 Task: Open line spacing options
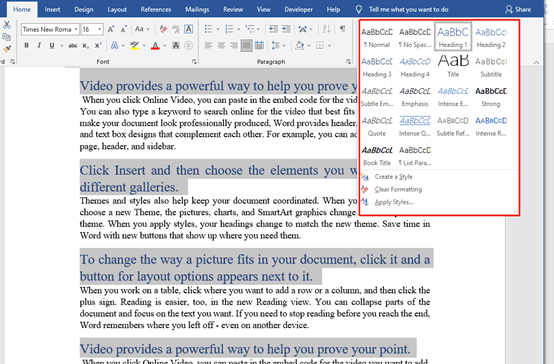pos(279,45)
